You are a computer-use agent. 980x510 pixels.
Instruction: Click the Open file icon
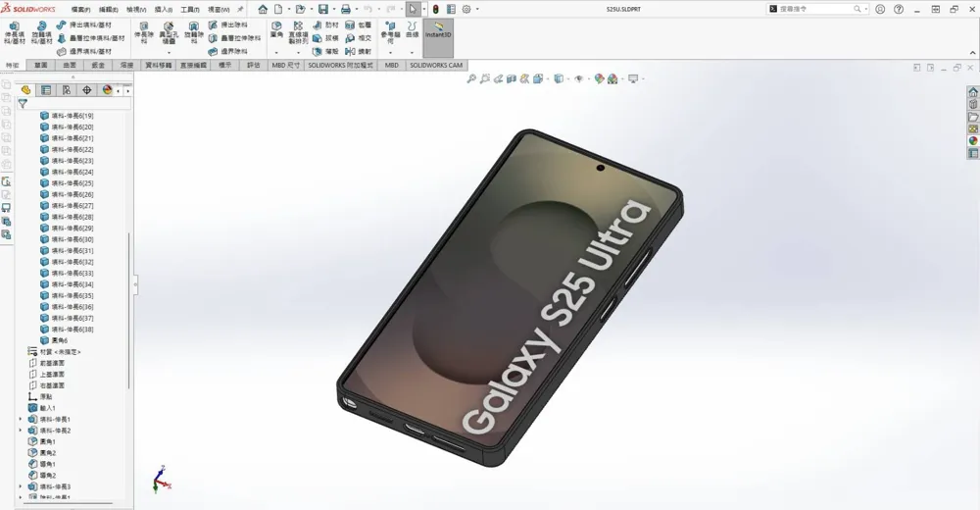point(300,10)
